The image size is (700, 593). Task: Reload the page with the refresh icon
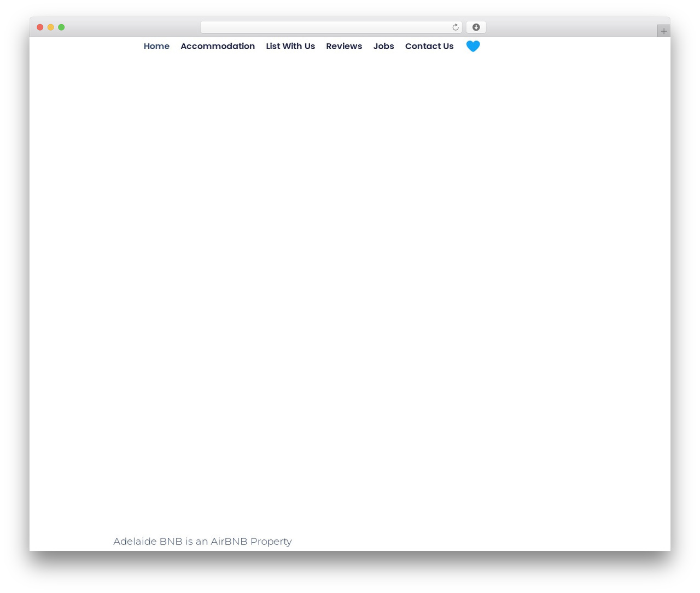click(x=455, y=27)
